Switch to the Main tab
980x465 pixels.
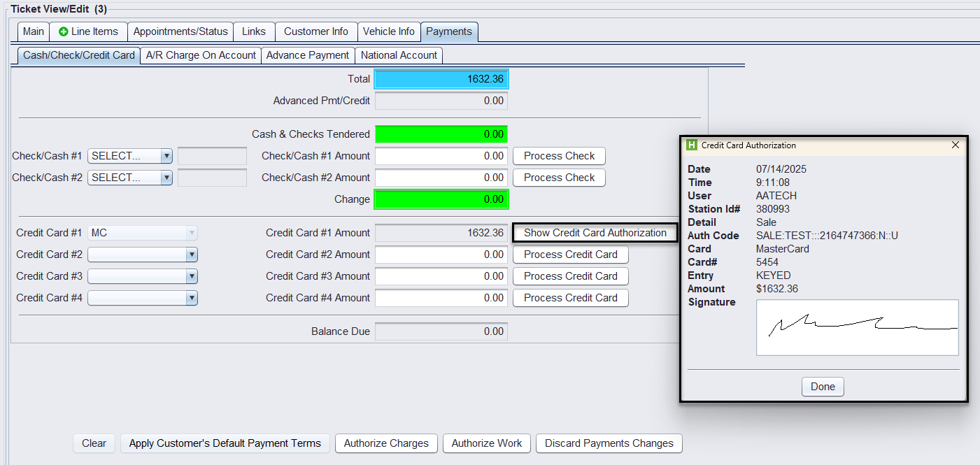pyautogui.click(x=33, y=31)
